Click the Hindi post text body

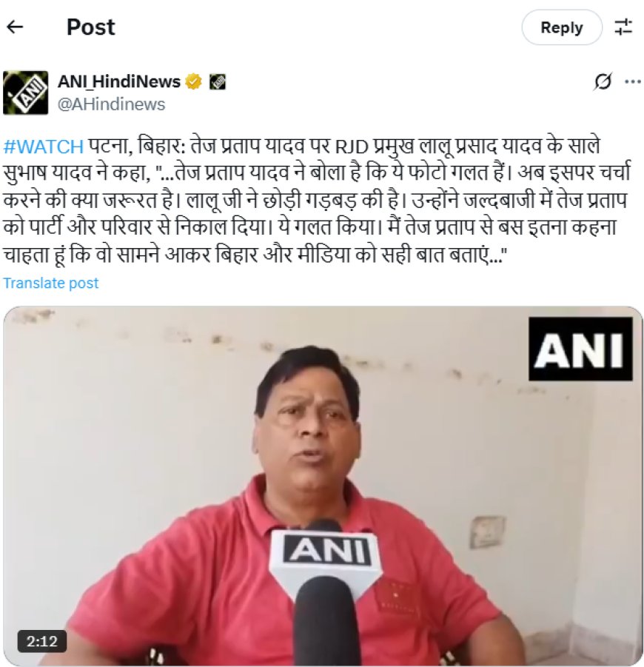pyautogui.click(x=317, y=201)
